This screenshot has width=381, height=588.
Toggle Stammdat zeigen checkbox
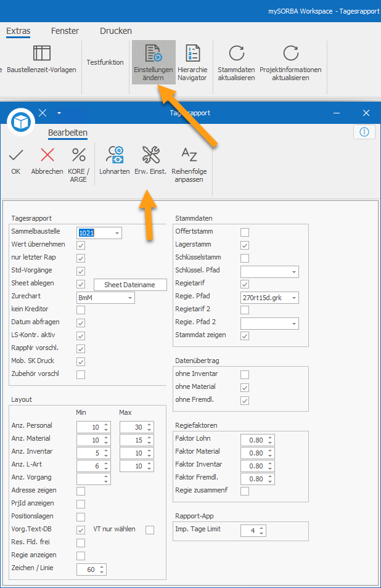click(x=245, y=336)
